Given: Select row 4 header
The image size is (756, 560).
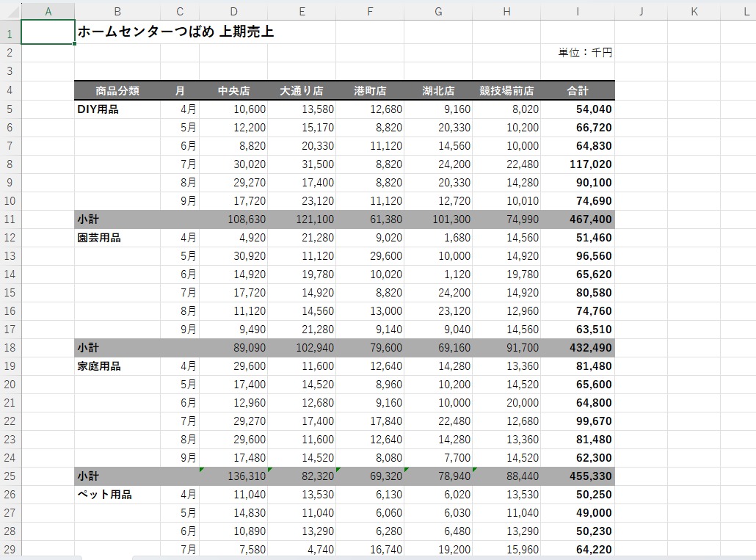Looking at the screenshot, I should 10,91.
